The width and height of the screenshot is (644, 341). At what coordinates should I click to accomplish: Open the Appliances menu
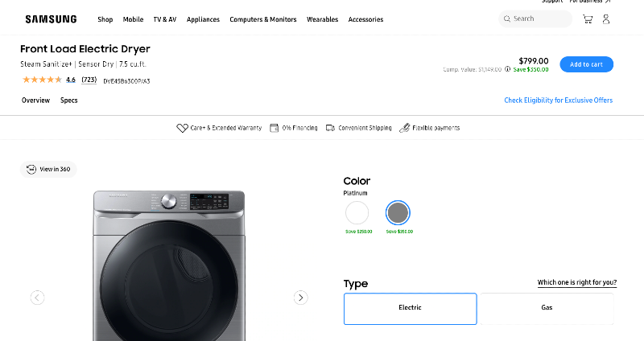click(203, 19)
